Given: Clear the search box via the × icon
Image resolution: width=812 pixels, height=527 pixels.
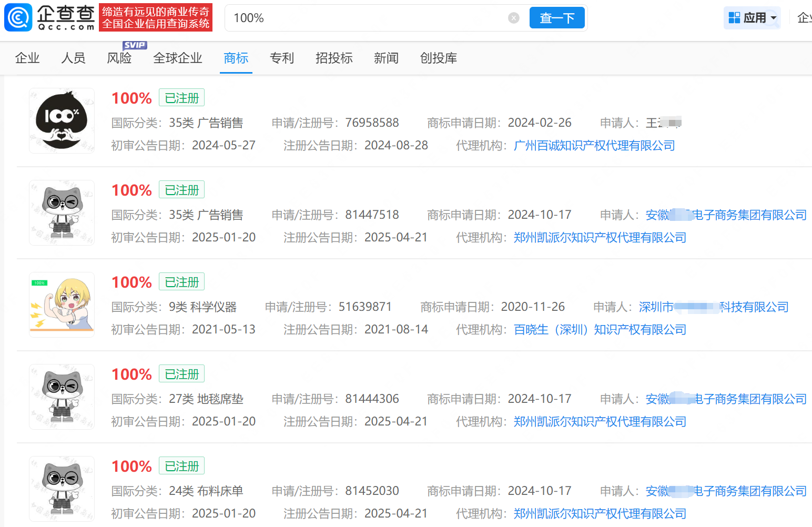Looking at the screenshot, I should 514,18.
